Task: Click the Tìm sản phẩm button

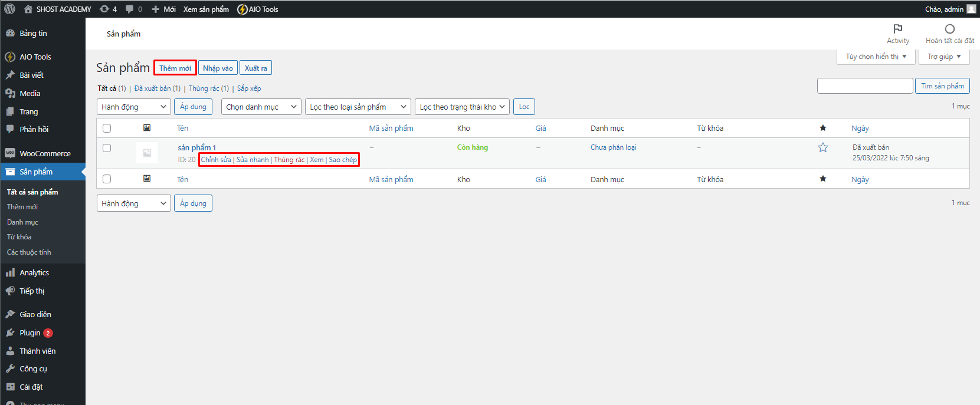Action: pyautogui.click(x=942, y=86)
